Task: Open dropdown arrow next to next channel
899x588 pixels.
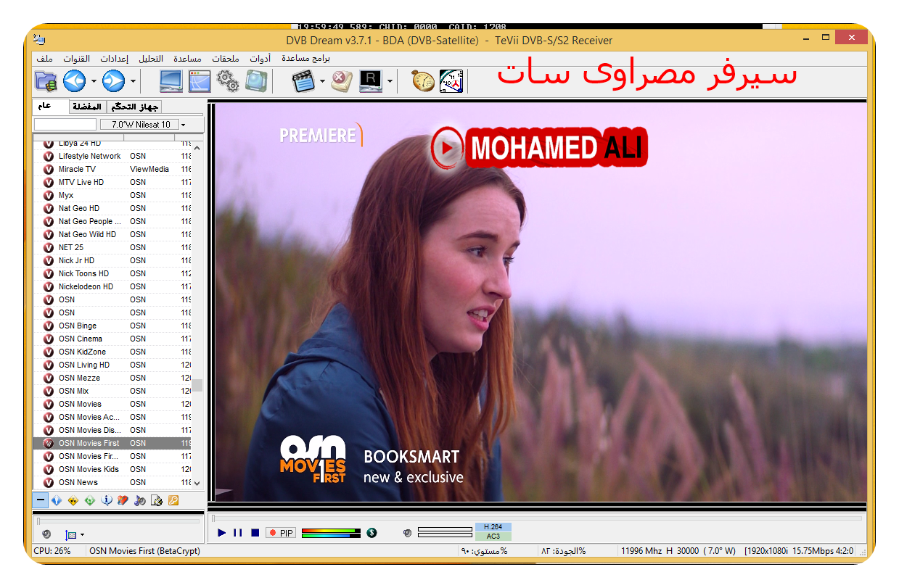Action: pyautogui.click(x=133, y=82)
